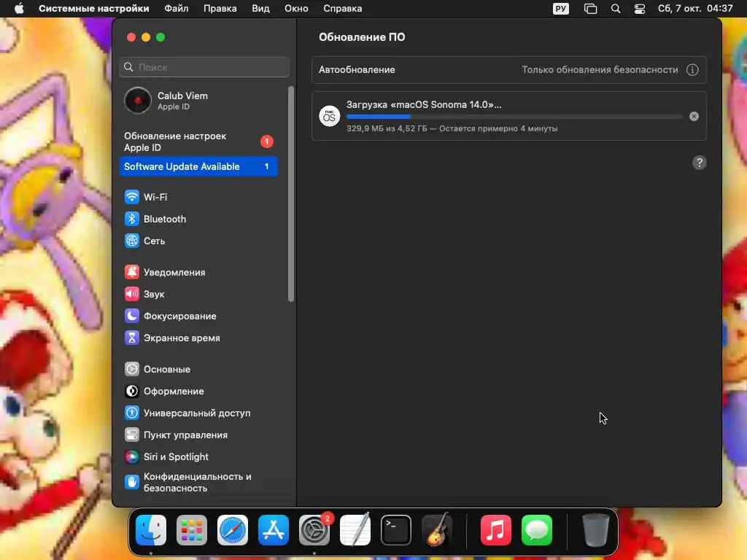Click the РУ input language indicator
This screenshot has height=560, width=747.
pyautogui.click(x=561, y=9)
